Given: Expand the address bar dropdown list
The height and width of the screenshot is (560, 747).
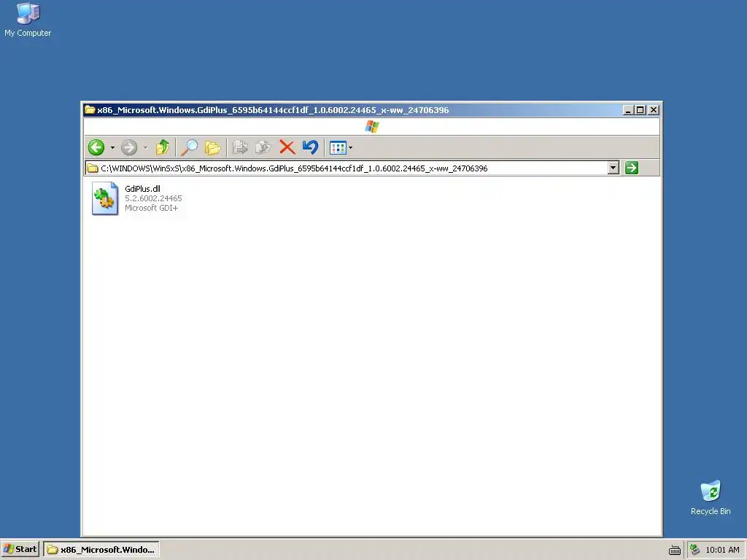Looking at the screenshot, I should click(614, 168).
